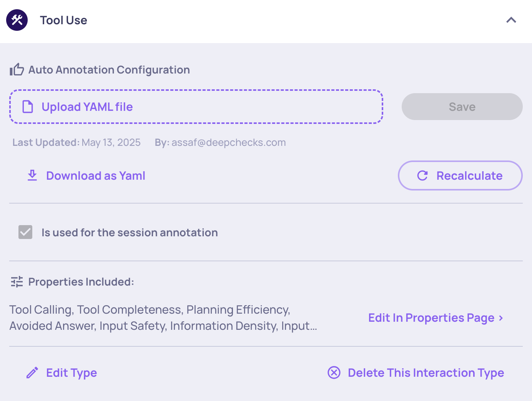Download configuration as Yaml link
The image size is (532, 401).
(x=95, y=176)
